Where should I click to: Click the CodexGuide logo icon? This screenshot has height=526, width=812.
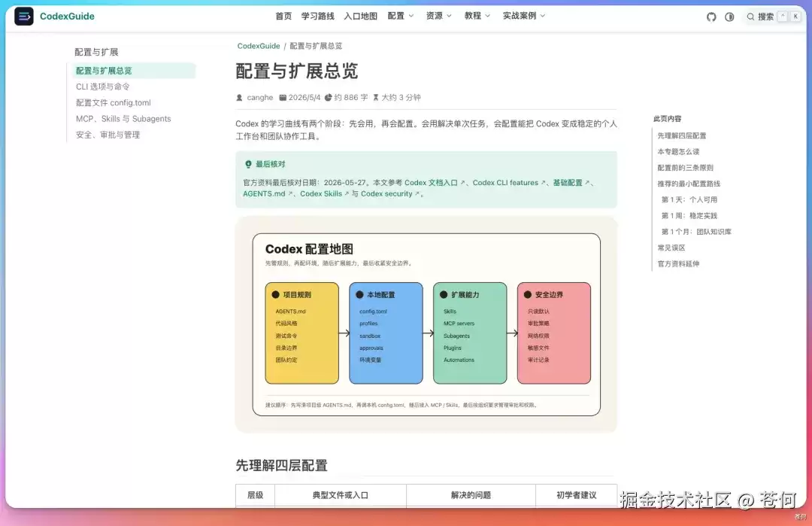[x=24, y=16]
